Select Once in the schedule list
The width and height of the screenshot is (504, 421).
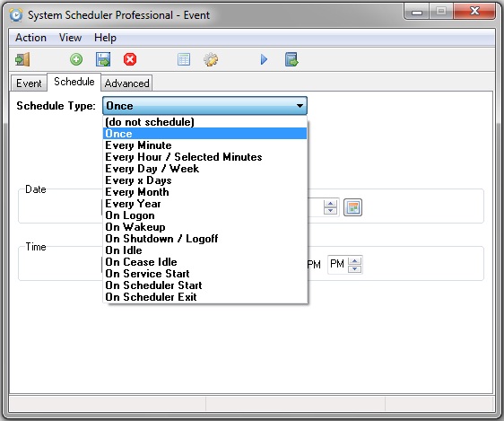click(205, 134)
